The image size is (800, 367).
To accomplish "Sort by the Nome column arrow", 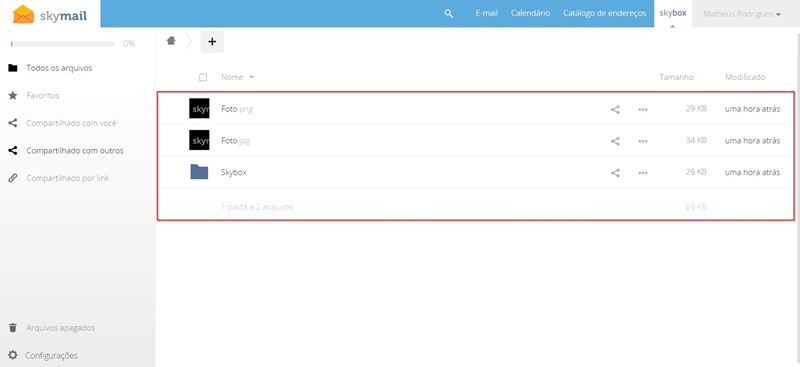I will [x=251, y=77].
